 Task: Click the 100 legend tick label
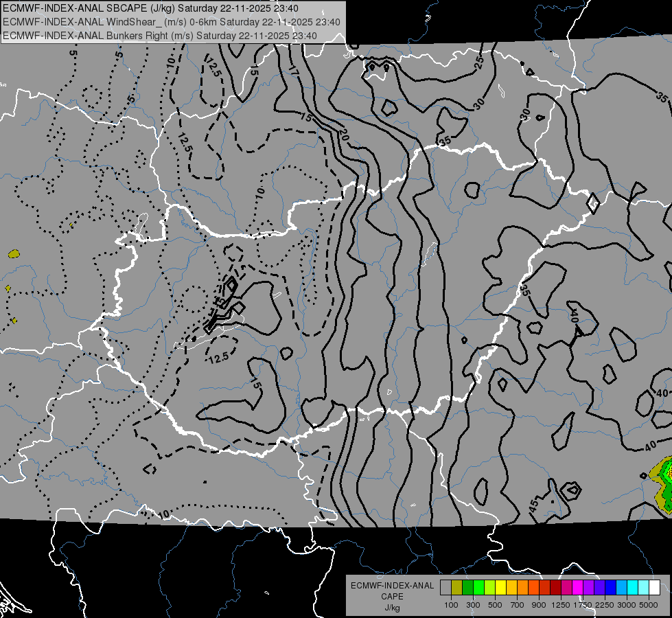451,605
